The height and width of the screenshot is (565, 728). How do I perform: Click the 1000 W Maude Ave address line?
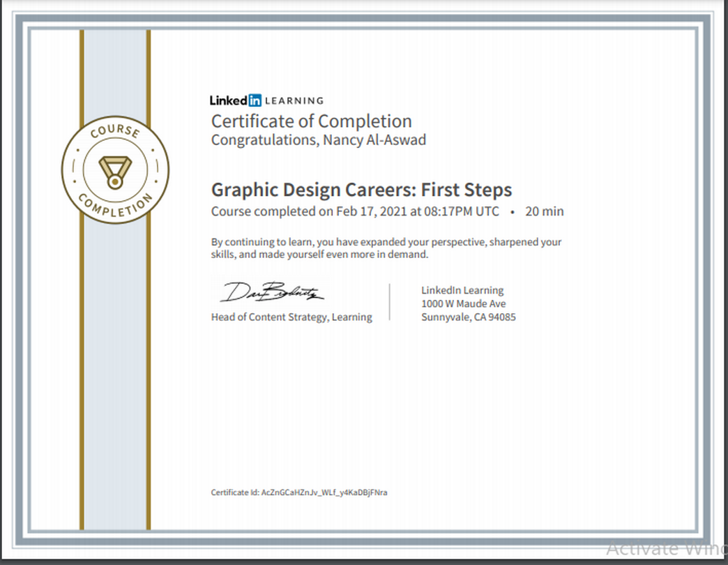[463, 304]
